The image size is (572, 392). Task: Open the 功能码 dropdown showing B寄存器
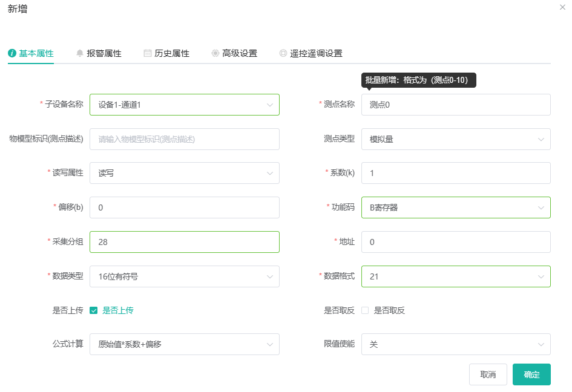coord(455,207)
